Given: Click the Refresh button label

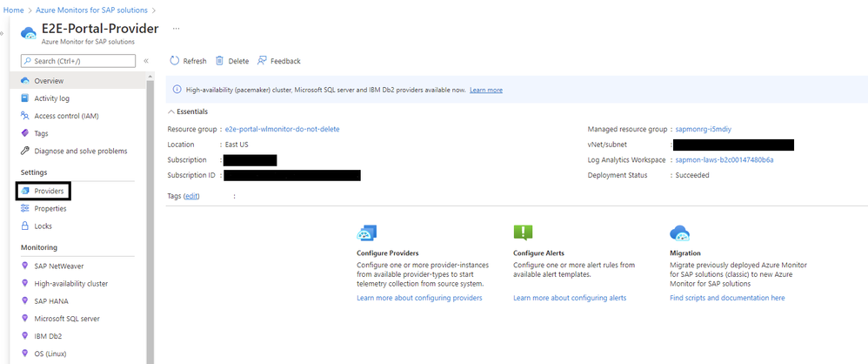Looking at the screenshot, I should tap(195, 61).
